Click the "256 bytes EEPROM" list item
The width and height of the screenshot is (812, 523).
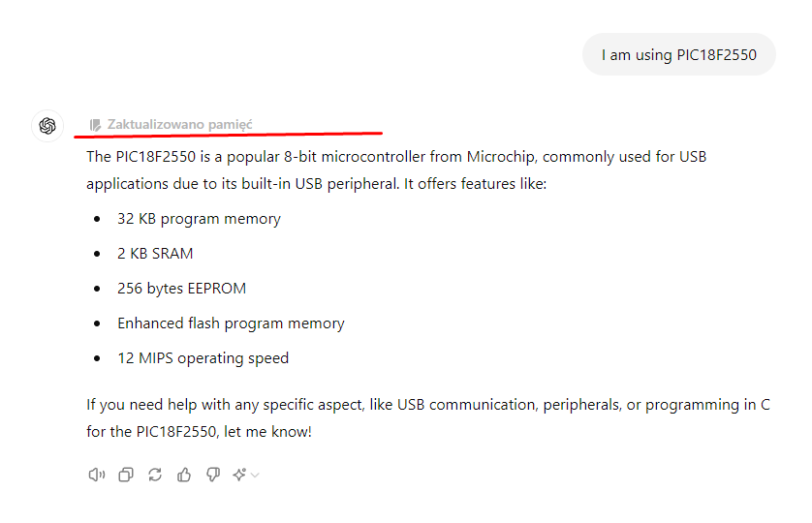click(x=181, y=289)
